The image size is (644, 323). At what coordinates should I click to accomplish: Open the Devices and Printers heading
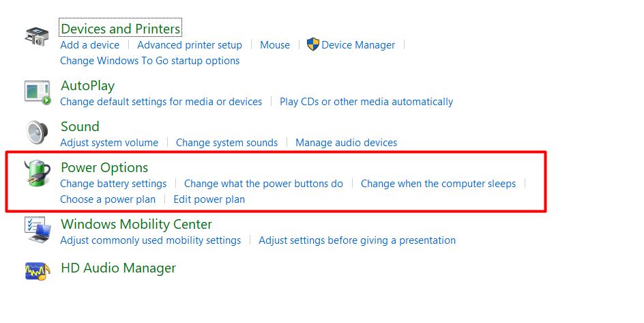pyautogui.click(x=120, y=29)
